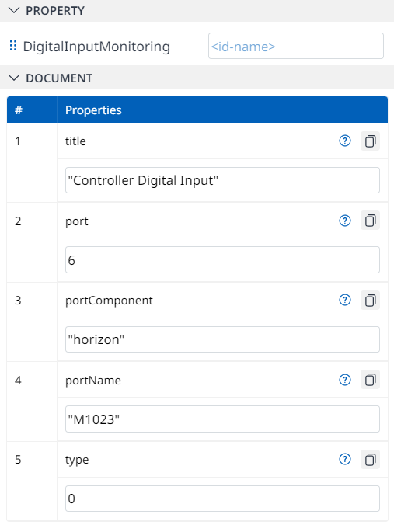The image size is (394, 532).
Task: Open help for the type property
Action: [345, 459]
